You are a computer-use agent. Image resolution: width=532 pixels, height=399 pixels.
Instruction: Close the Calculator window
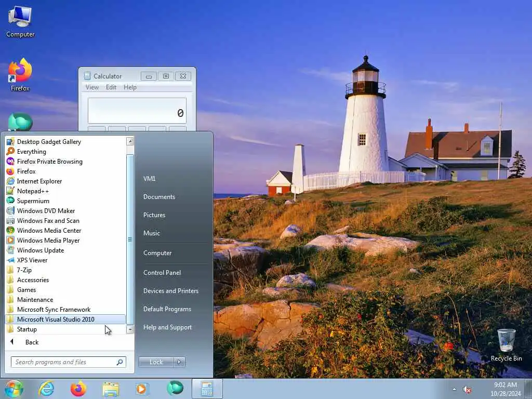click(183, 76)
